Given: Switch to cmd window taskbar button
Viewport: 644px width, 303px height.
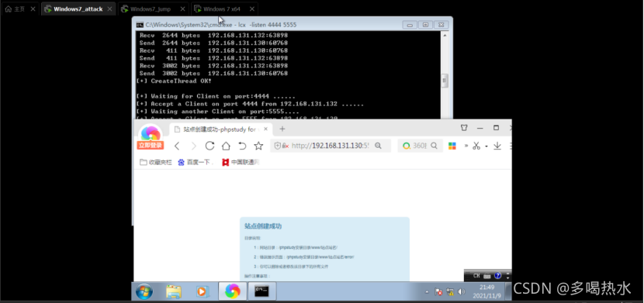Looking at the screenshot, I should [261, 291].
